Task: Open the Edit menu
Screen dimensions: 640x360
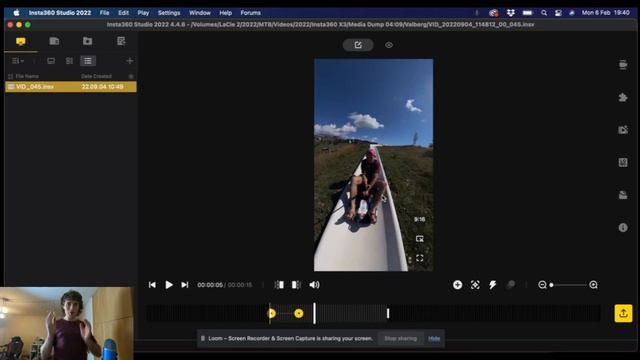Action: (123, 13)
